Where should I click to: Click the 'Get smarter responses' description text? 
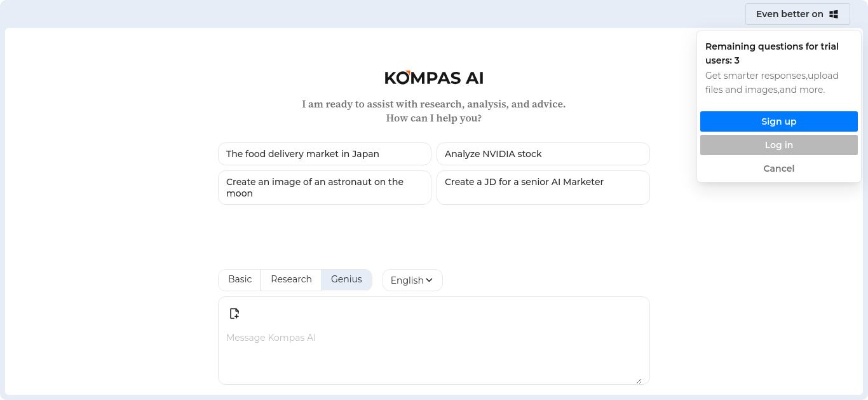click(772, 83)
